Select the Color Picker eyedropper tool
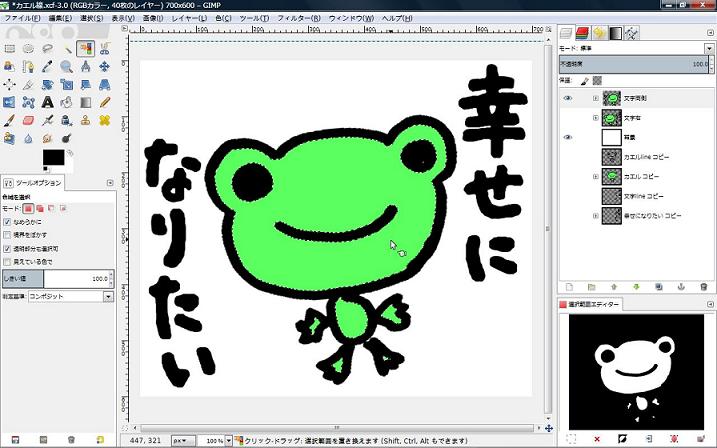Viewport: 717px width, 448px height. click(x=48, y=67)
